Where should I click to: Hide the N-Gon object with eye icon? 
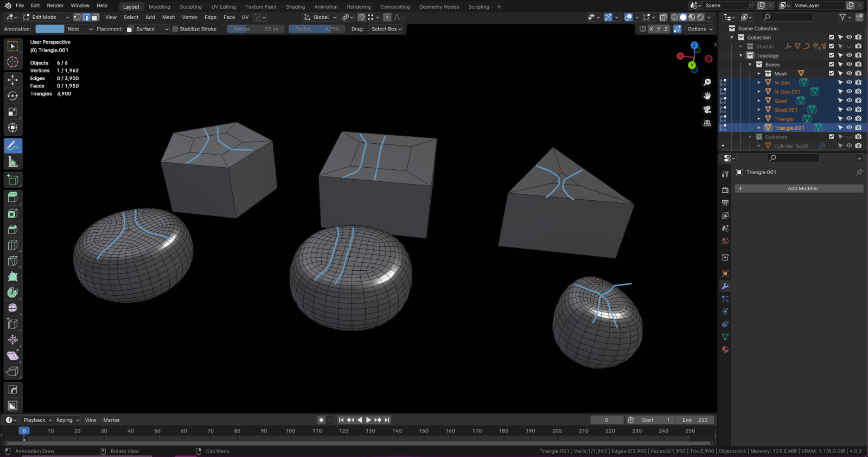(849, 82)
